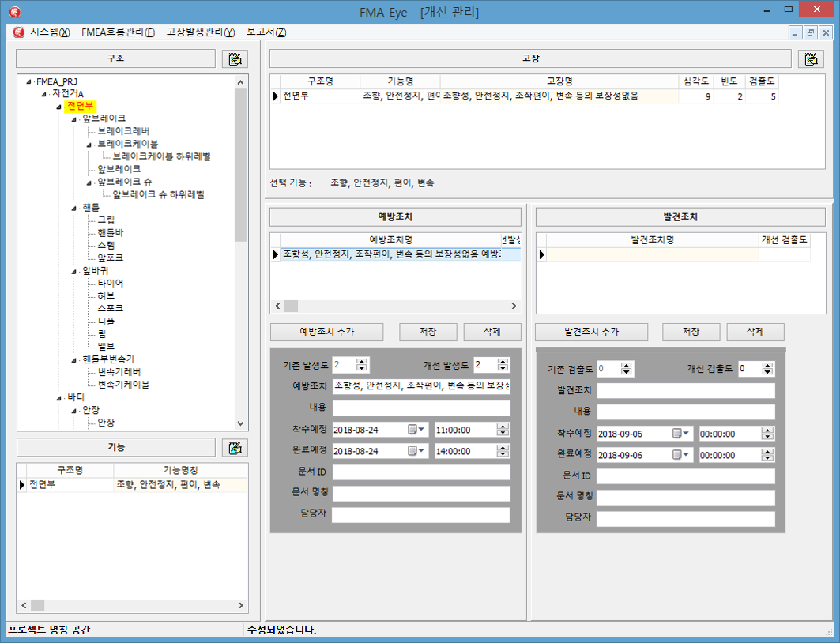Collapse the 앞바퀴 tree node
Image resolution: width=840 pixels, height=643 pixels.
[x=74, y=272]
